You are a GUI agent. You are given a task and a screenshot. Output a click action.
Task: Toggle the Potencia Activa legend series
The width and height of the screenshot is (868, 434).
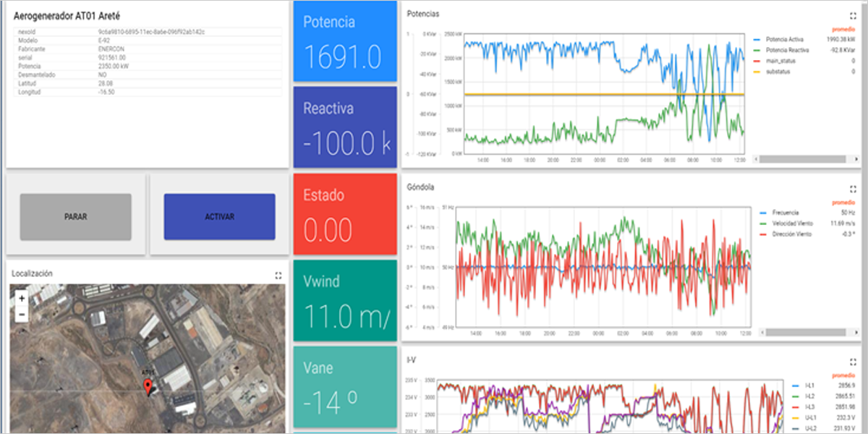(785, 39)
